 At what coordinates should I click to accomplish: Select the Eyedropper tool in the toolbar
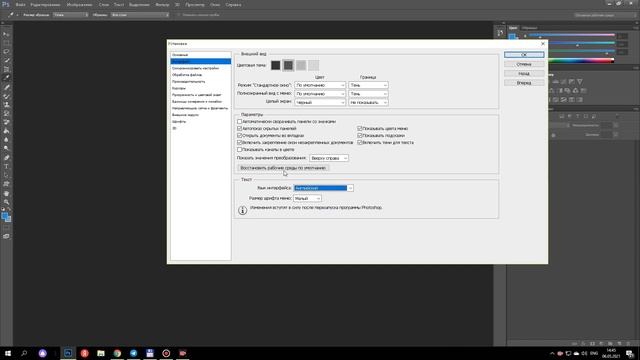(6, 78)
